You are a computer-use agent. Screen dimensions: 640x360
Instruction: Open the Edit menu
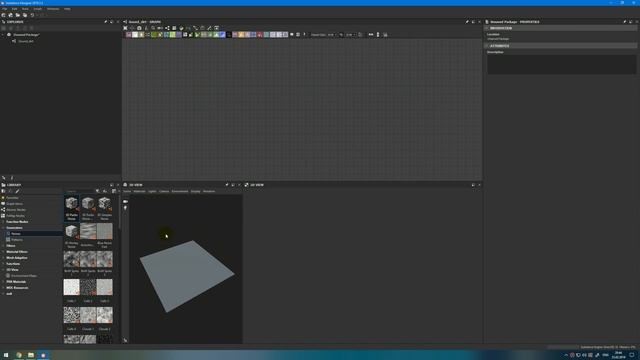14,9
